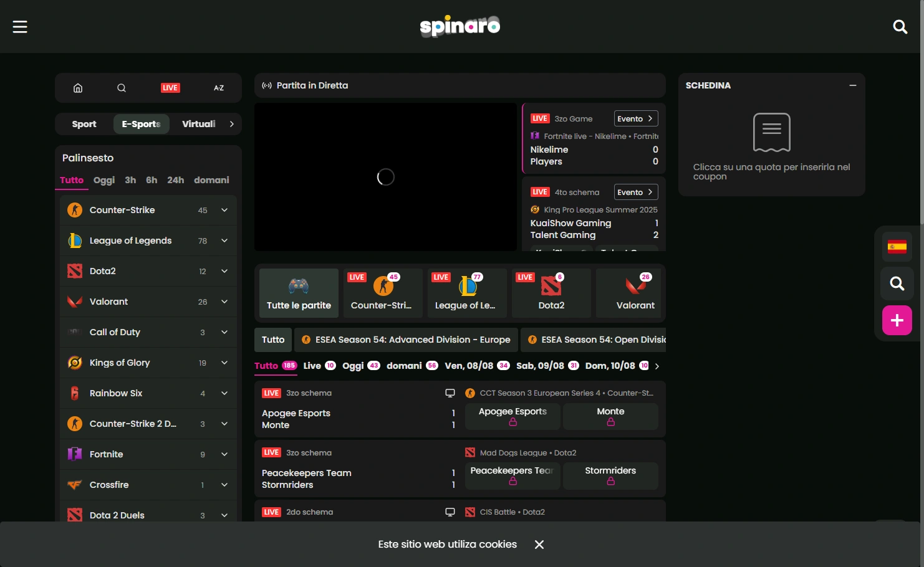Viewport: 924px width, 567px height.
Task: Click the pink plus floating button
Action: click(x=897, y=320)
